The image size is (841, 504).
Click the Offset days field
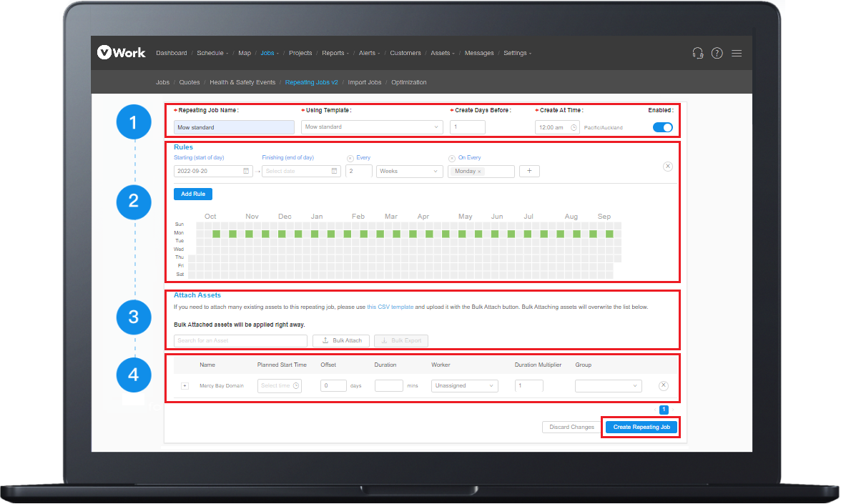[x=333, y=385]
